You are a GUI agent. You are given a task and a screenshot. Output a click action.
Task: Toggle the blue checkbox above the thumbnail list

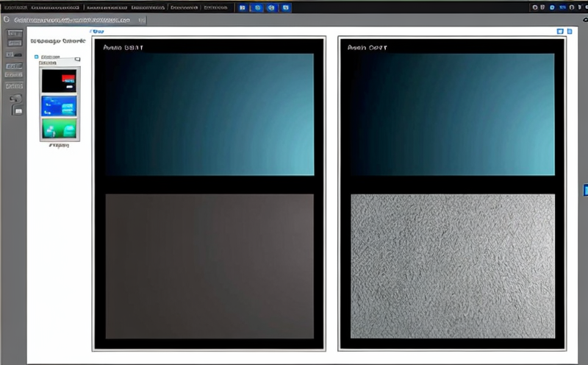pos(36,57)
